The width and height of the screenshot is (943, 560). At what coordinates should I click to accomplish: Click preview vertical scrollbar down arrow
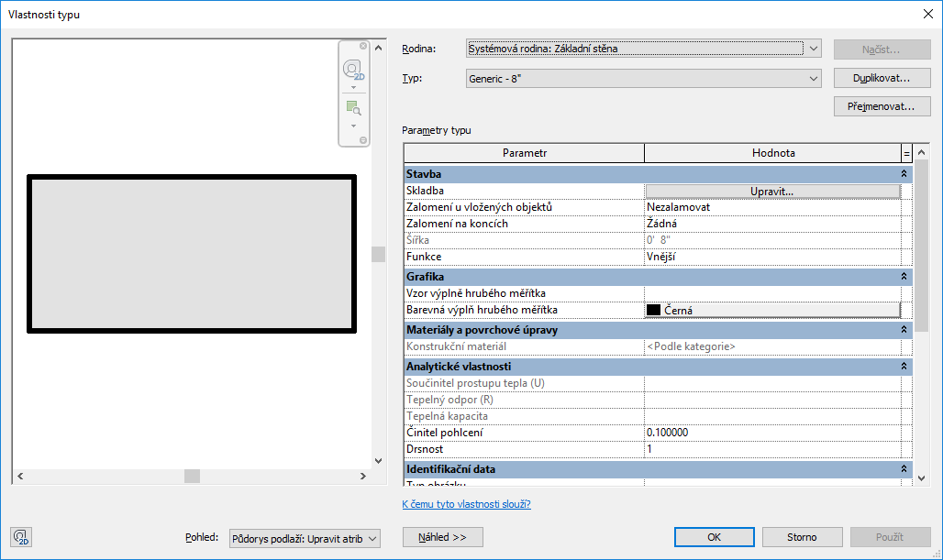(x=378, y=461)
